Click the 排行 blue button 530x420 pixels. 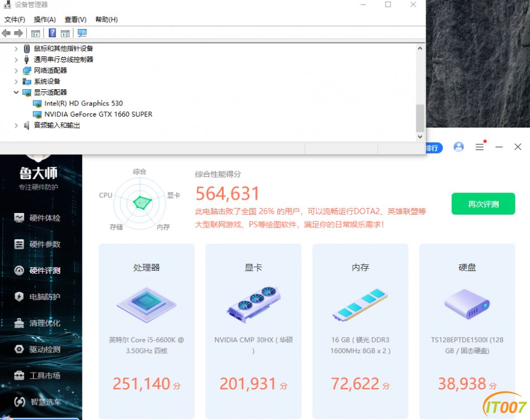[x=435, y=148]
